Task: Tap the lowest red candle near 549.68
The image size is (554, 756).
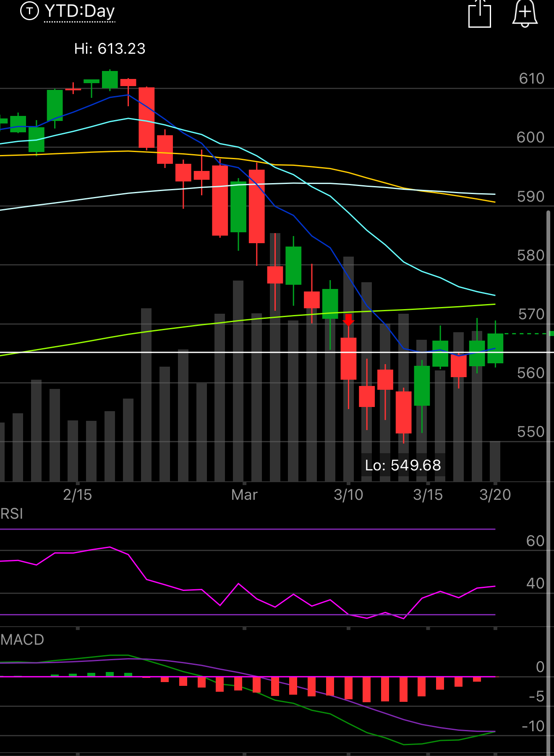Action: click(x=404, y=412)
